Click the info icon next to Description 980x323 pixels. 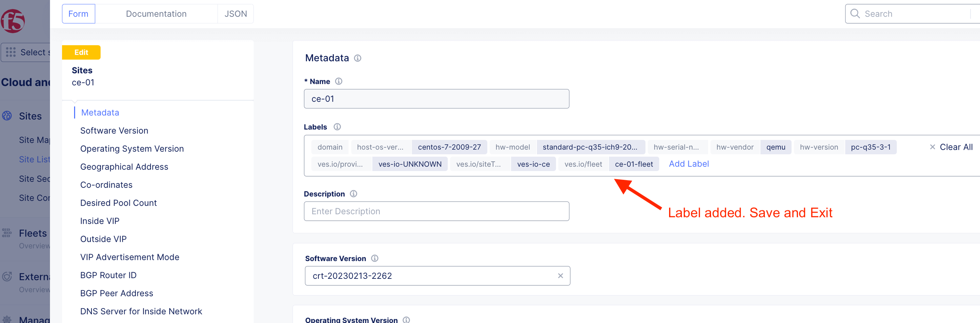click(353, 194)
